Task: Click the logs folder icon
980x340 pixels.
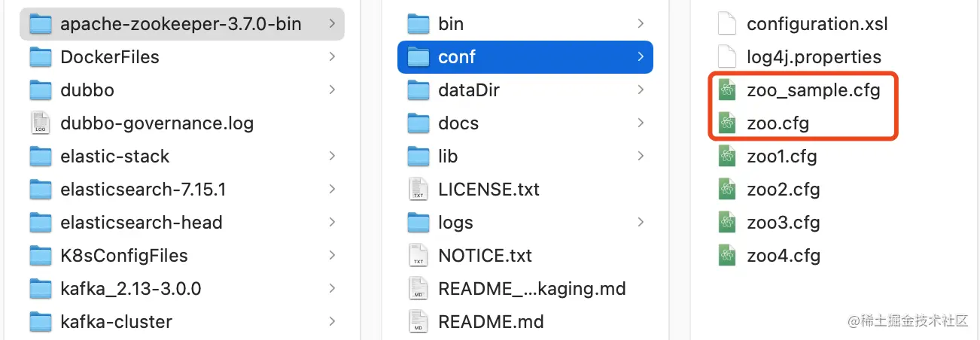Action: pos(418,223)
